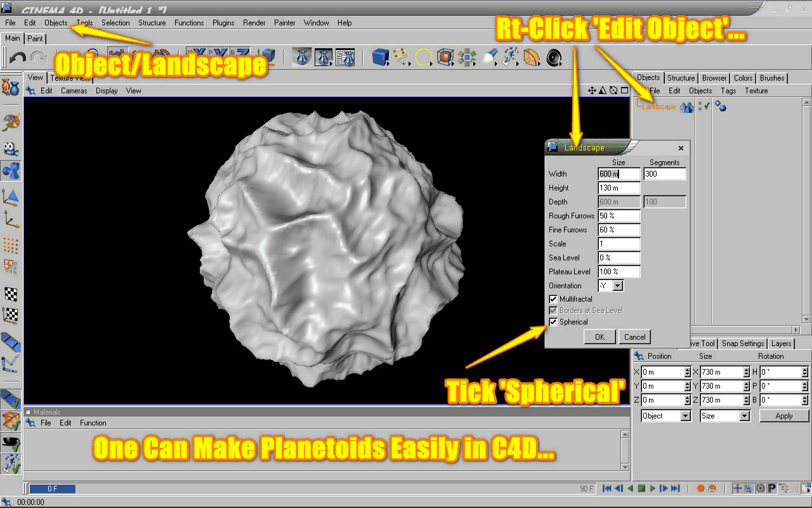Toggle Landscape visibility dots in Objects manager
Viewport: 812px width, 508px height.
click(x=700, y=107)
